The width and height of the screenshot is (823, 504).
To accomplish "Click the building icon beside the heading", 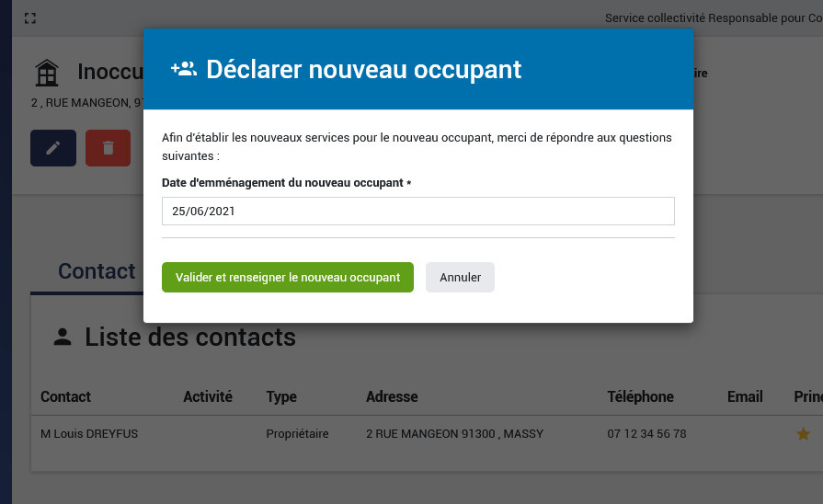I will (x=46, y=73).
